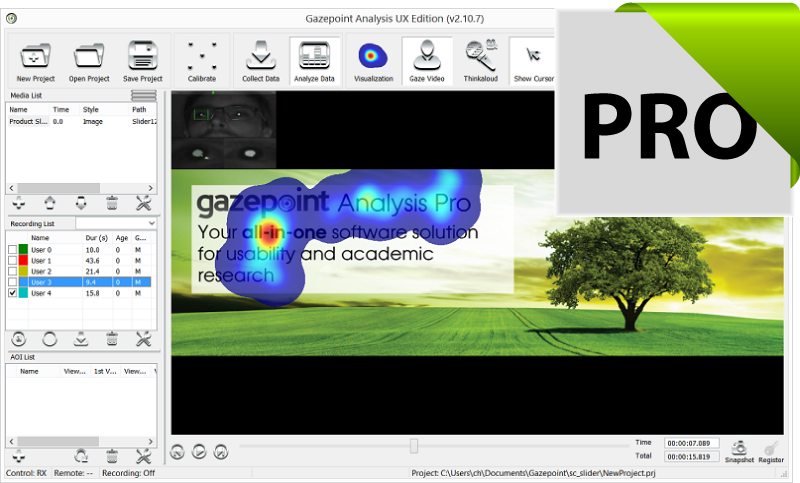Click the AOI List refresh icon
This screenshot has width=800, height=483.
point(81,455)
